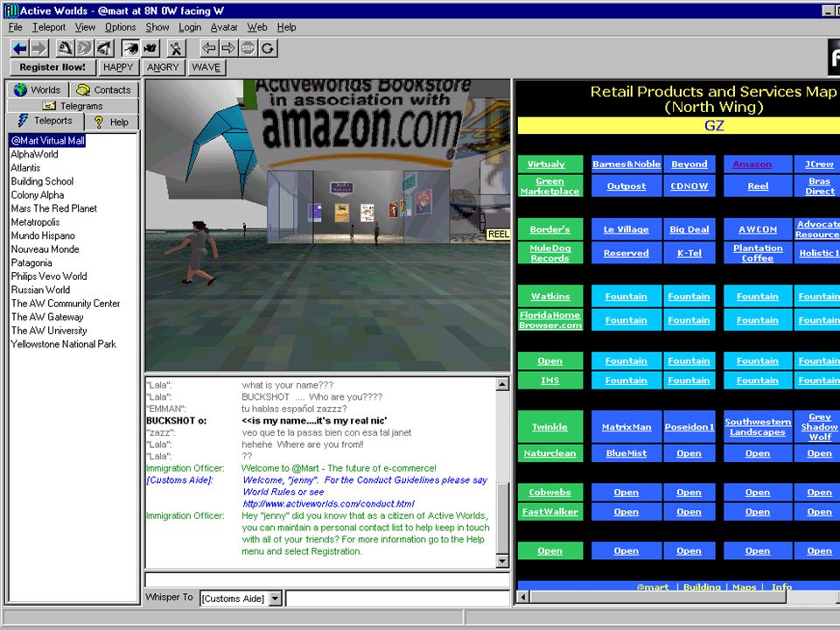Viewport: 840px width, 630px height.
Task: Choose Building School from the list
Action: 42,181
